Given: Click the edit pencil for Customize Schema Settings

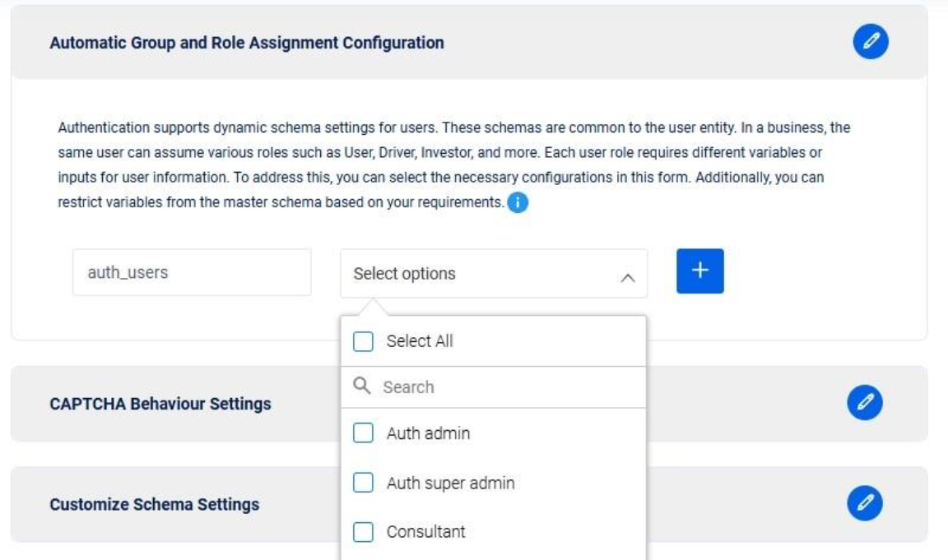Looking at the screenshot, I should pos(864,502).
